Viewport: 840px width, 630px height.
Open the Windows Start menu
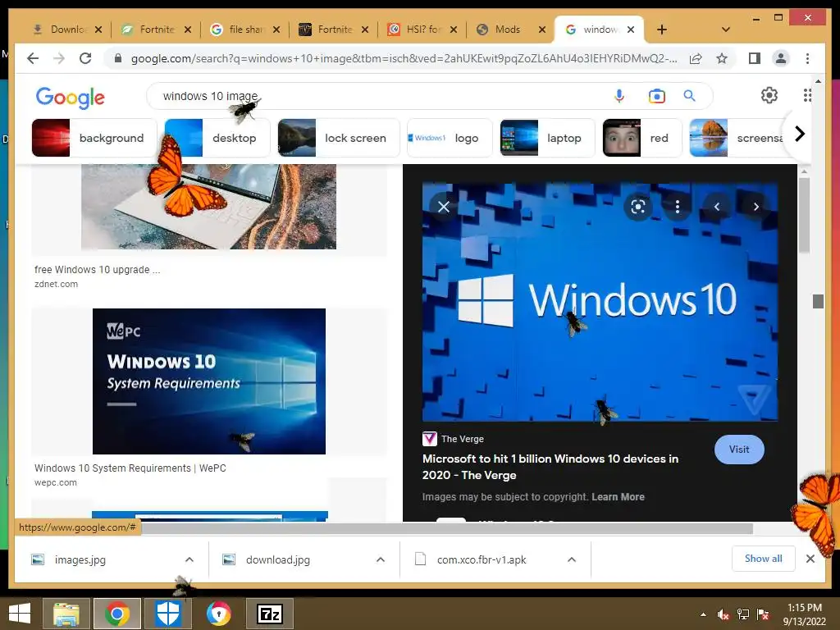(20, 614)
